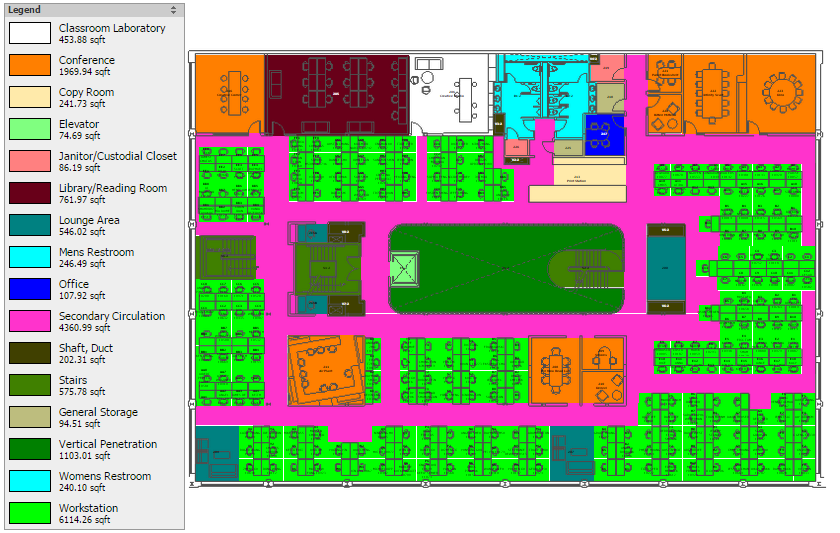Viewport: 840px width, 533px height.
Task: Click the Janitor/Custodial Closet legend label
Action: (x=118, y=156)
